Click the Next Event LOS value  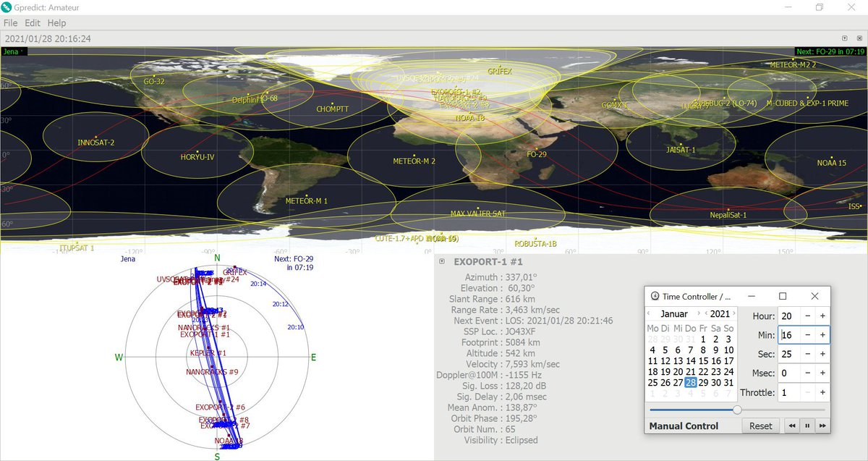[558, 321]
